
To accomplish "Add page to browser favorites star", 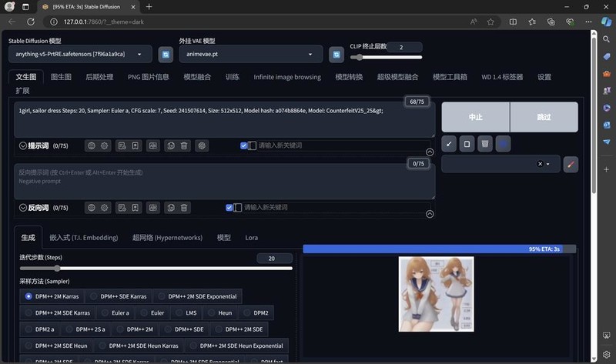I will pos(490,22).
